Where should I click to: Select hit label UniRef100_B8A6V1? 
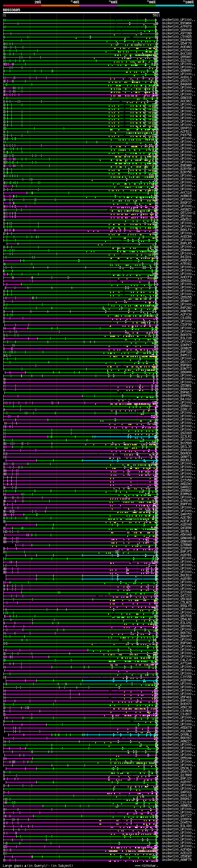point(177,389)
